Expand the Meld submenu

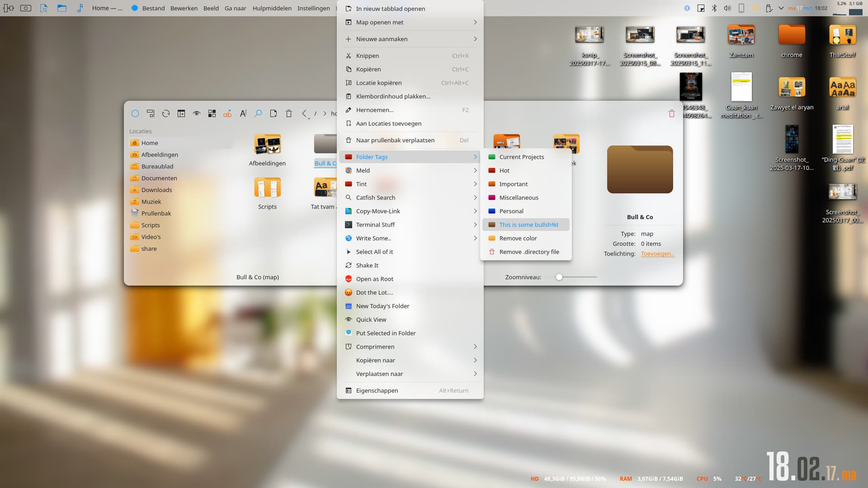click(x=410, y=170)
